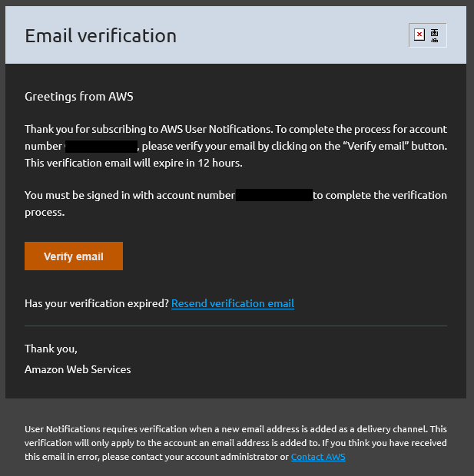Click the Email verification heading
This screenshot has height=476, width=474.
coord(101,36)
